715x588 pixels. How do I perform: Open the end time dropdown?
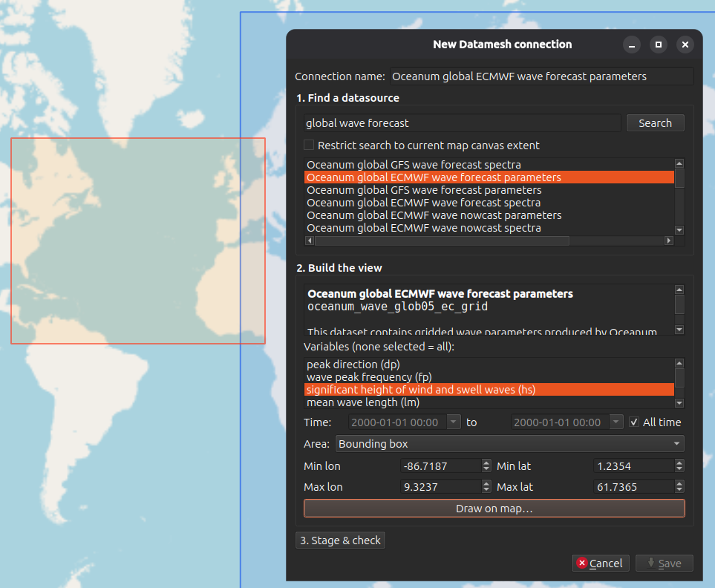tap(616, 422)
